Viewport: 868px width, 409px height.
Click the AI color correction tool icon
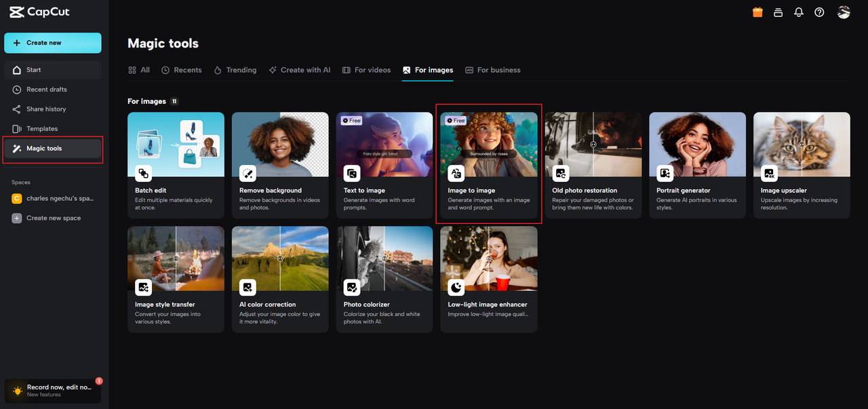248,288
